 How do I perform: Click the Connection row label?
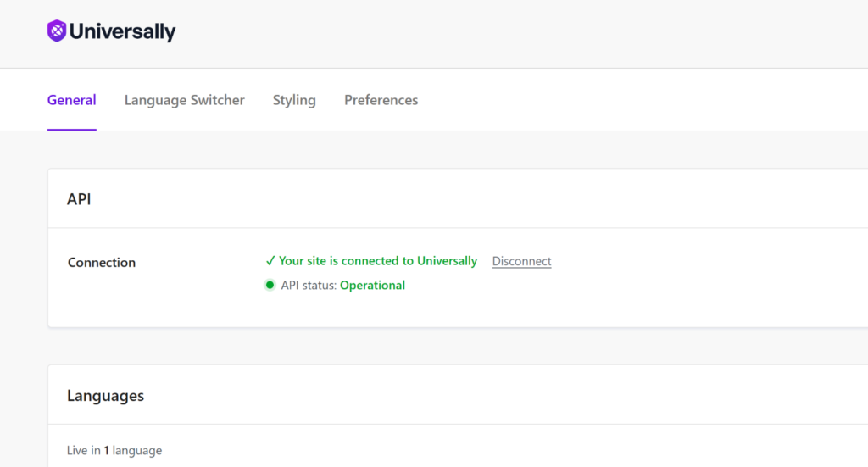tap(102, 262)
